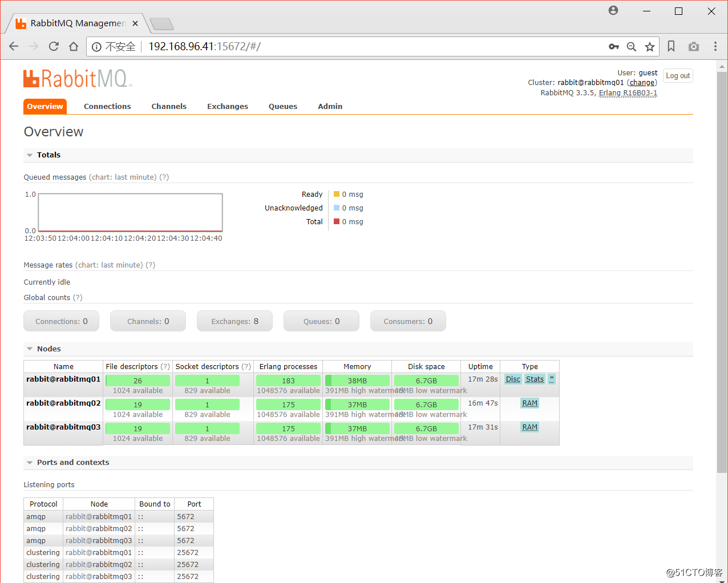Screen dimensions: 728x583
Task: Open the Chrome three-dot menu
Action: click(x=715, y=46)
